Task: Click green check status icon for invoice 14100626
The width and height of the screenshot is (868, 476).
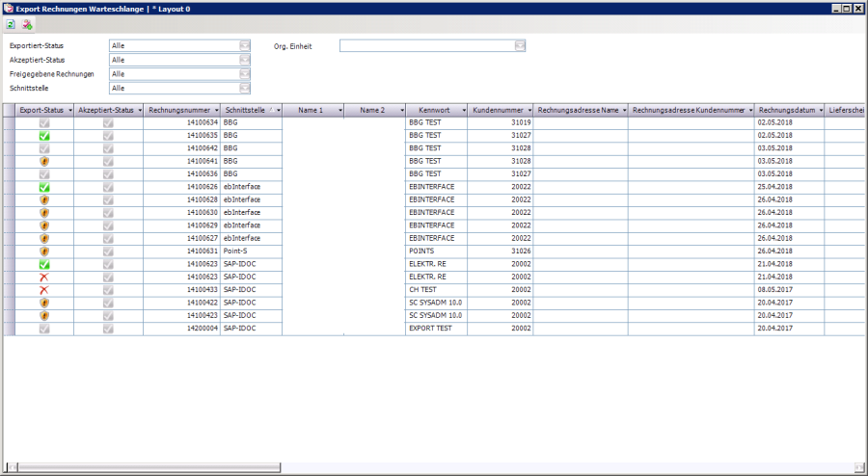Action: point(44,188)
